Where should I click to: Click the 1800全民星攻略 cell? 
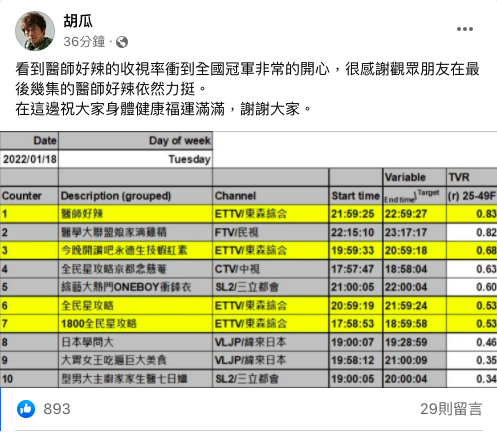tap(135, 324)
